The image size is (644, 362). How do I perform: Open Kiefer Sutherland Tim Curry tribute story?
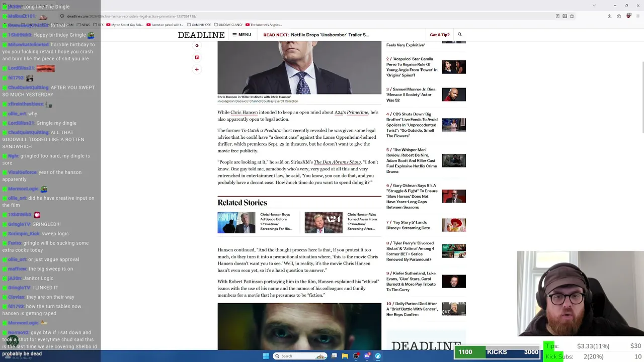tap(412, 282)
